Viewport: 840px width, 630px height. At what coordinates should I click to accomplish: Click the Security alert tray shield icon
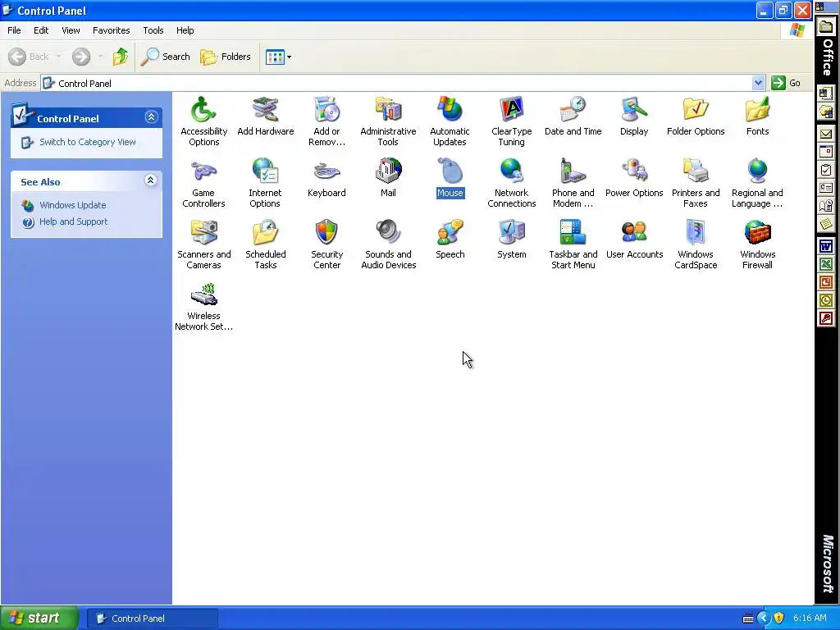(x=779, y=619)
